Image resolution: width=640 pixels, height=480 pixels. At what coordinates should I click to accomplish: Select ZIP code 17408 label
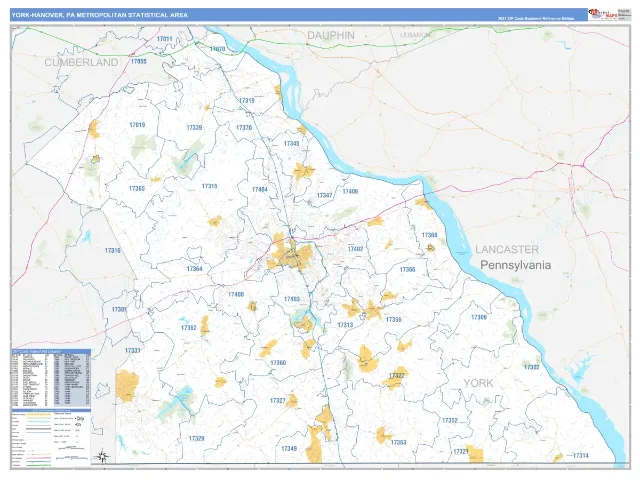236,295
